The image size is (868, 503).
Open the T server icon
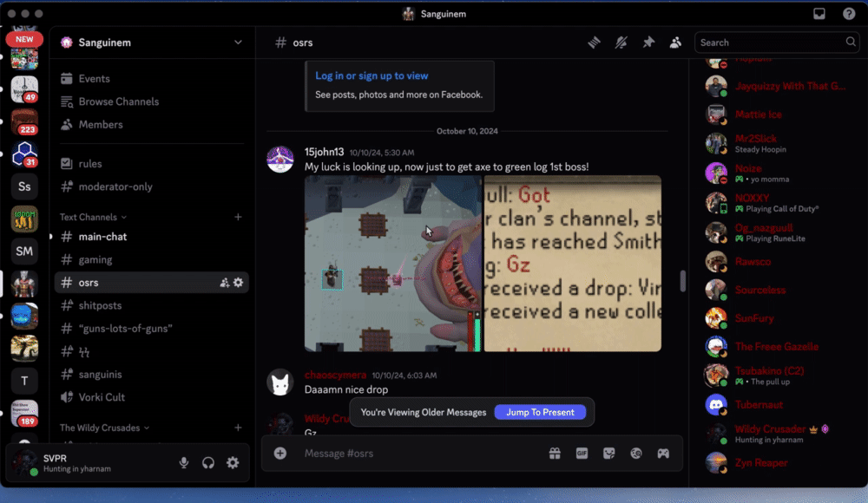pos(24,381)
